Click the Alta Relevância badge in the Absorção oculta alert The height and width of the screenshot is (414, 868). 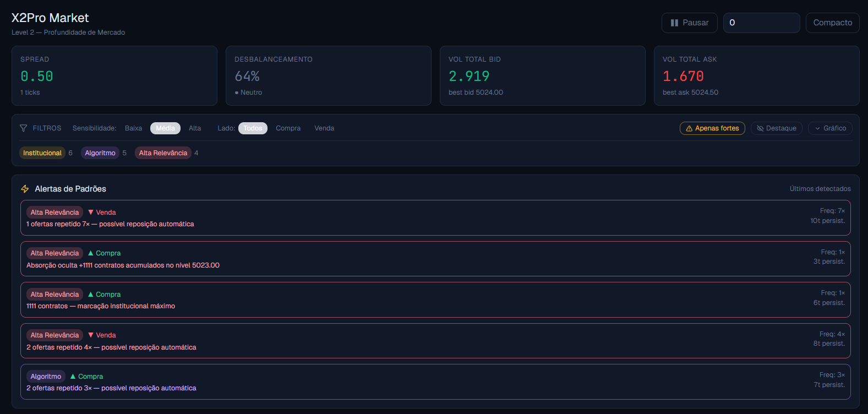54,253
